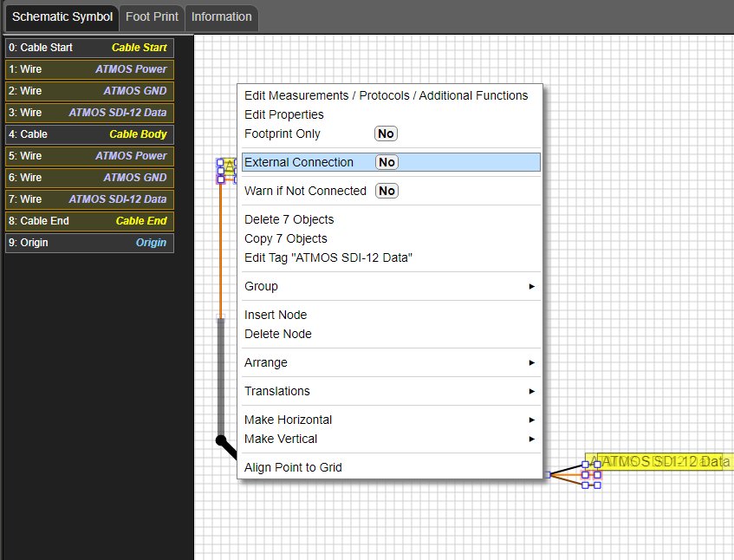
Task: Choose Edit Properties from the context menu
Action: click(283, 114)
